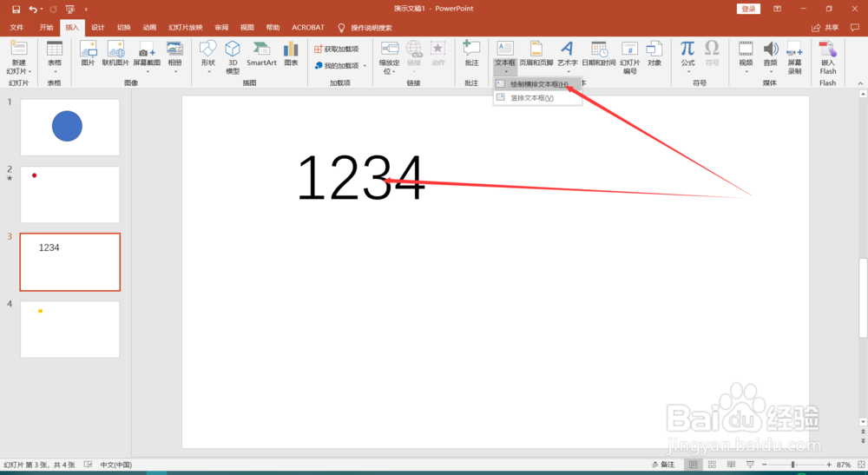Click the zoom in plus button
Screen dimensions: 868x475
point(829,465)
